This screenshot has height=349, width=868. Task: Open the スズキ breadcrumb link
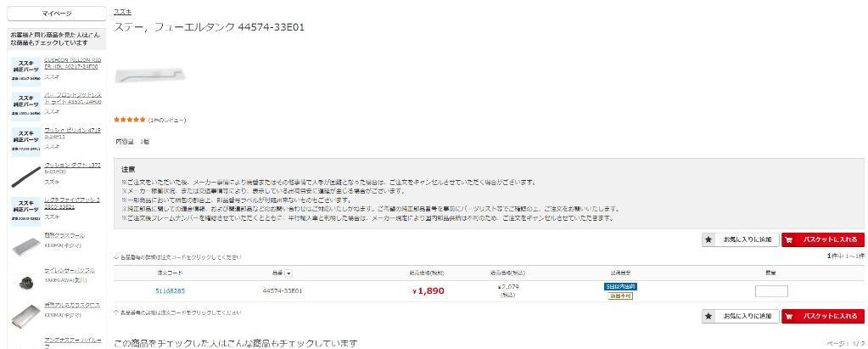[x=122, y=12]
